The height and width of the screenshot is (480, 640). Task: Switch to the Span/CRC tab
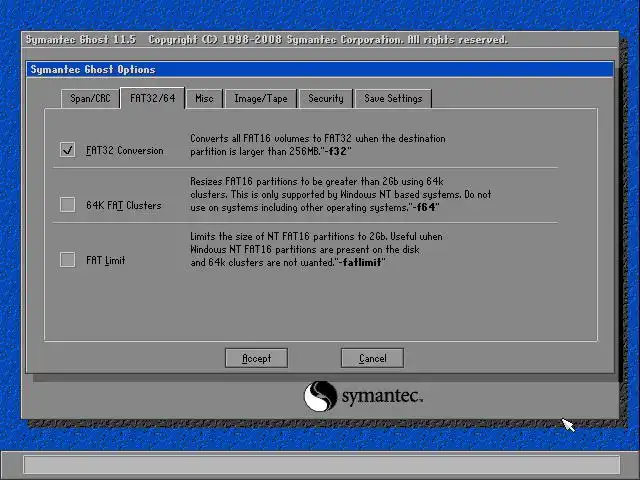[90, 99]
